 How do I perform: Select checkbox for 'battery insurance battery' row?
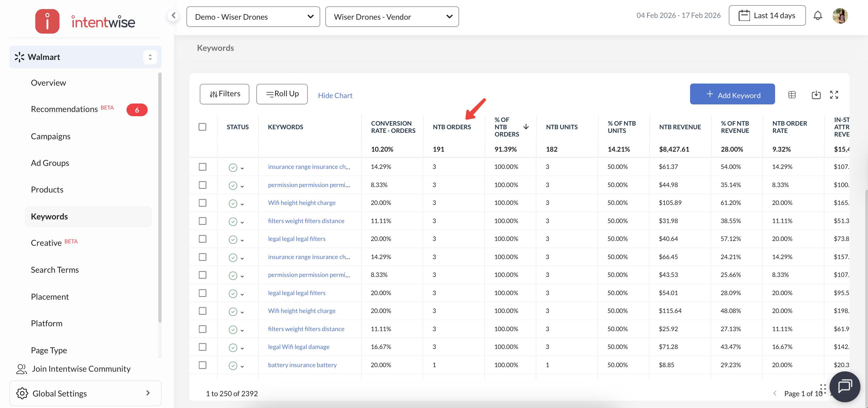click(x=202, y=365)
